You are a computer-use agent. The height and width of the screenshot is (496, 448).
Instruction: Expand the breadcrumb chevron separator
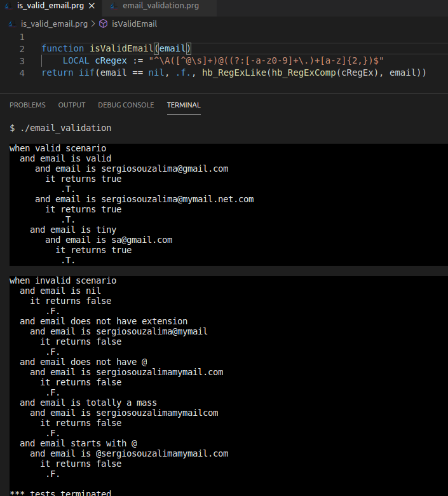(x=93, y=24)
